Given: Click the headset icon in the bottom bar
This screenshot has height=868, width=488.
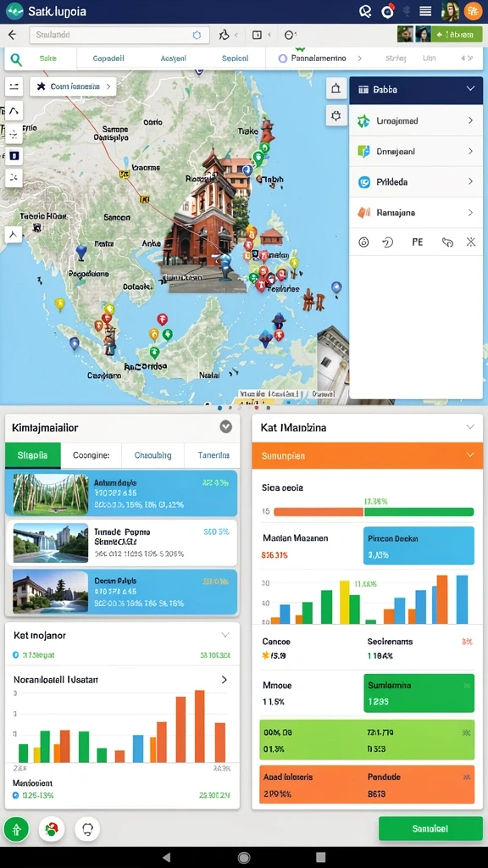Looking at the screenshot, I should coord(87,829).
